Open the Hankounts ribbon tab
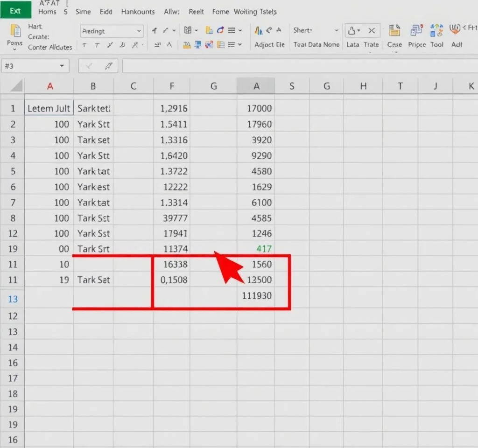This screenshot has height=448, width=478. pyautogui.click(x=137, y=12)
